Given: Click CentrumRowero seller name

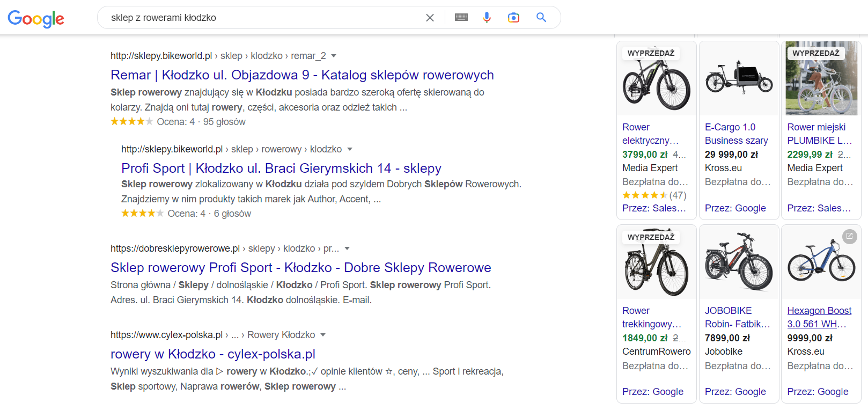Looking at the screenshot, I should pyautogui.click(x=657, y=352).
